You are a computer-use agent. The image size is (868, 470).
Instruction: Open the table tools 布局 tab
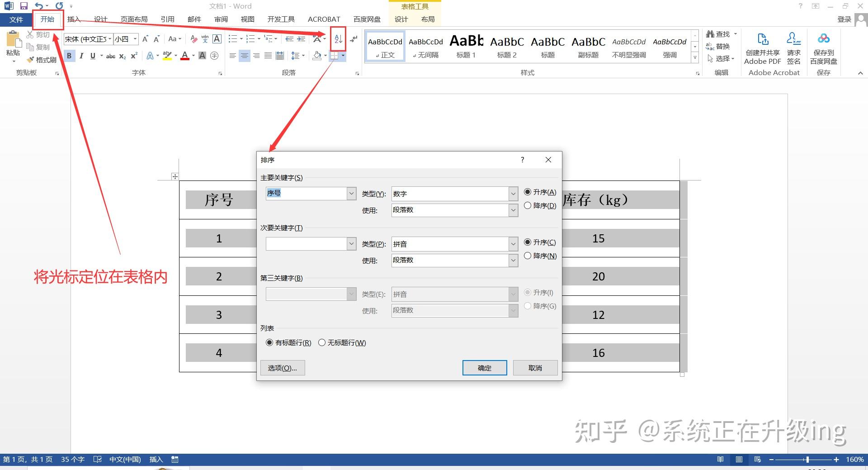click(x=428, y=19)
